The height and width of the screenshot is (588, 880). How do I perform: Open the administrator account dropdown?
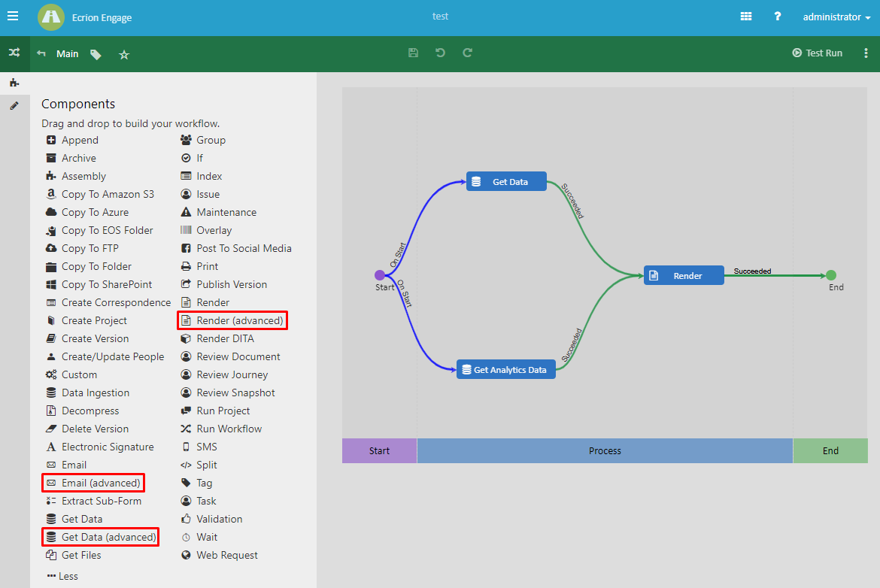pyautogui.click(x=835, y=16)
